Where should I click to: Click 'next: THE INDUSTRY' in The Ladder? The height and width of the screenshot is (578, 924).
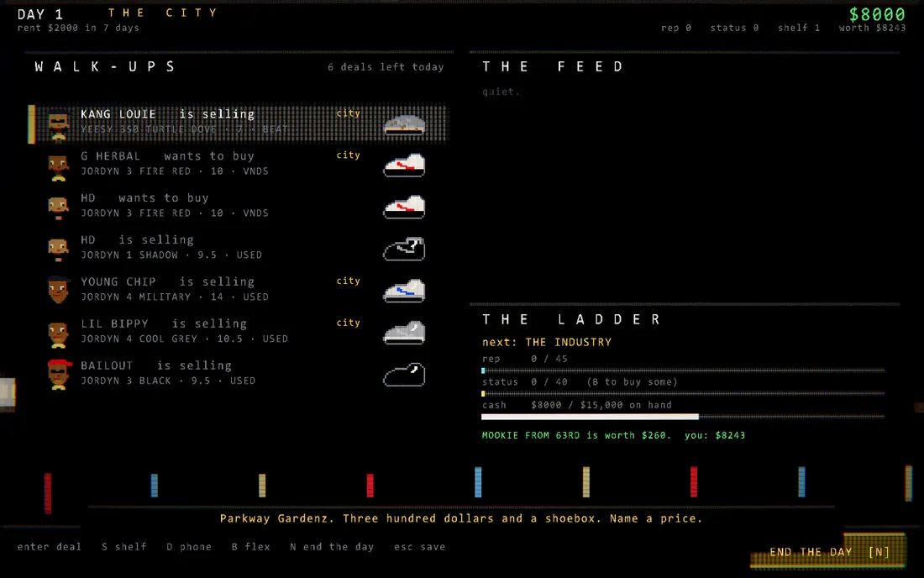click(x=547, y=342)
